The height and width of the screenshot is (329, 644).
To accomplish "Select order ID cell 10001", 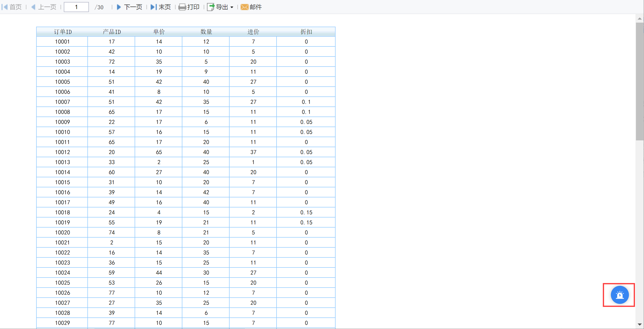I will tap(62, 42).
